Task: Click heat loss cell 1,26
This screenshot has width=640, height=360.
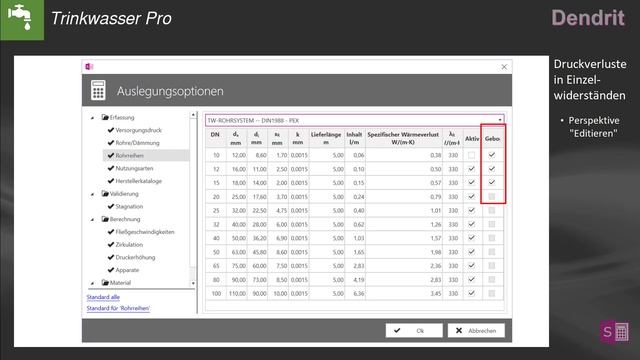Action: tap(404, 224)
